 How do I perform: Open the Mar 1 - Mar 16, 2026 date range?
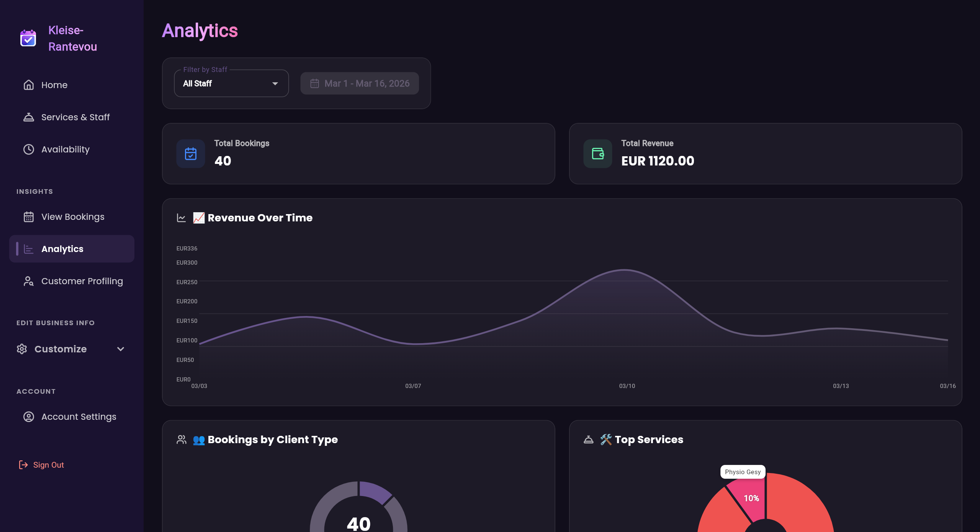(360, 83)
